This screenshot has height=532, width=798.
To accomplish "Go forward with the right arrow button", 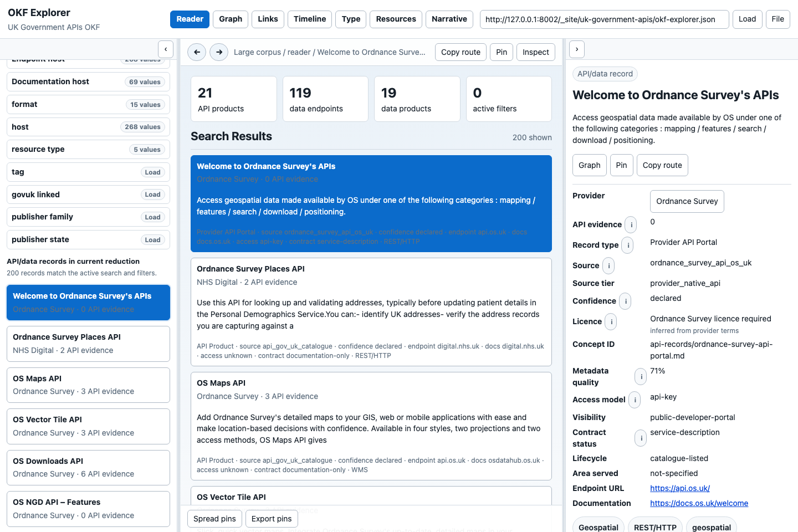I will point(219,52).
